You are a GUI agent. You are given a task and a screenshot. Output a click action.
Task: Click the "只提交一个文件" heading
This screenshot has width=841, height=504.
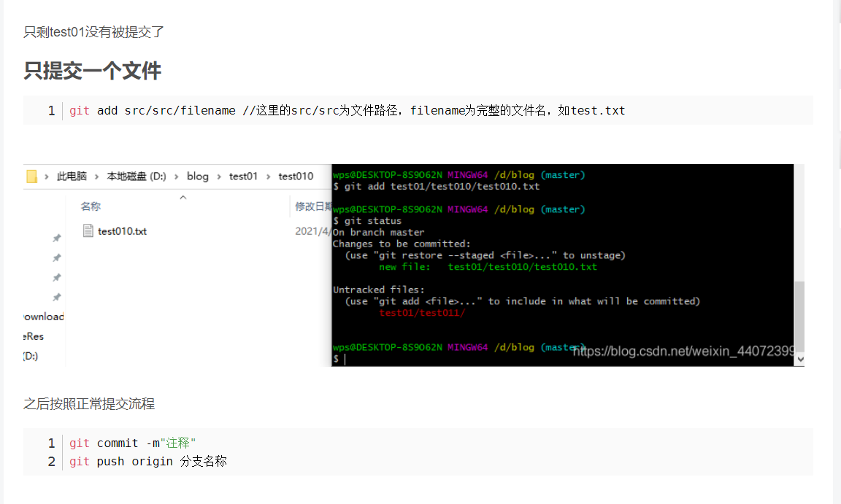92,71
